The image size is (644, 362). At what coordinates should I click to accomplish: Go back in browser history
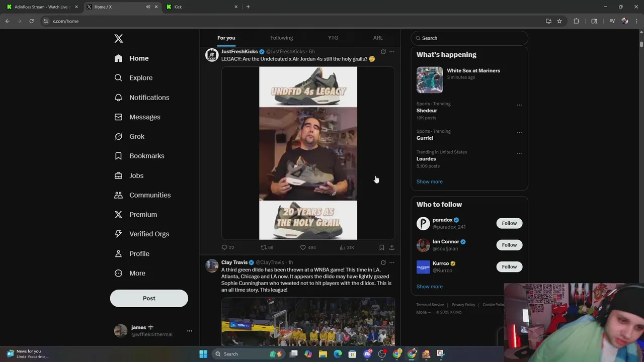click(8, 21)
